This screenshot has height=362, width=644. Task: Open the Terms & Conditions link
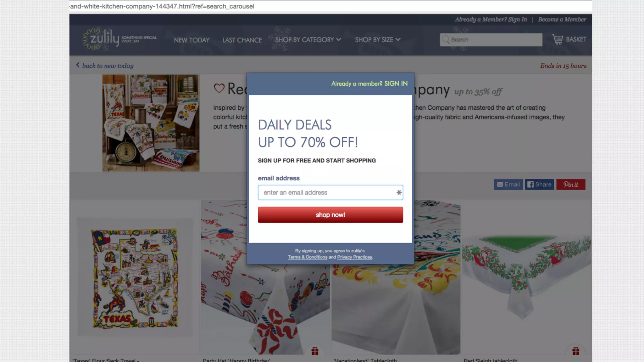(x=308, y=257)
